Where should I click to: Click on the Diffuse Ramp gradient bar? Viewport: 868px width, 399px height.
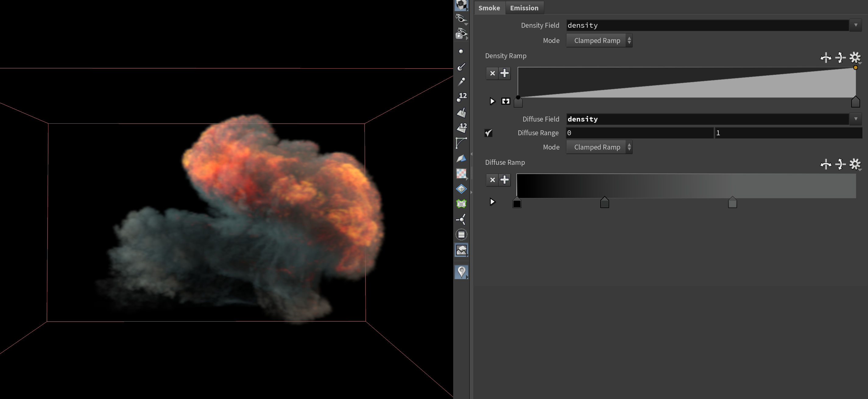click(686, 186)
